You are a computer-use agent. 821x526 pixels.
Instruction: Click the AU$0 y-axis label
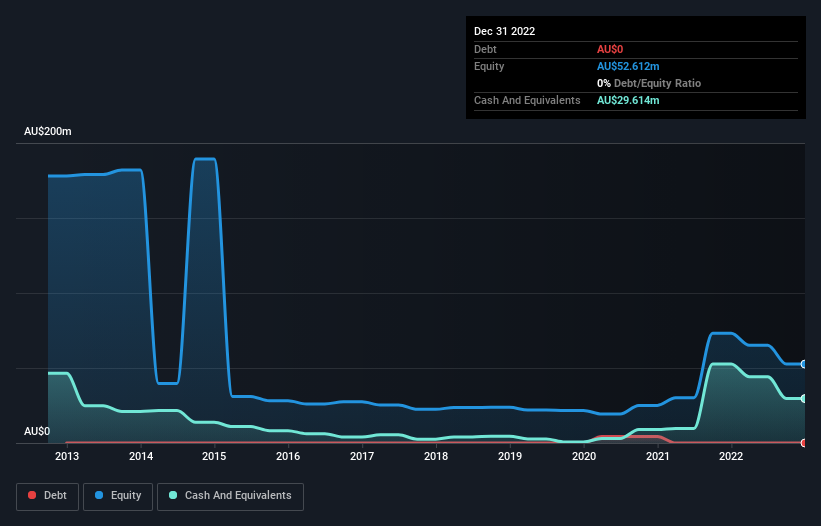tap(37, 431)
